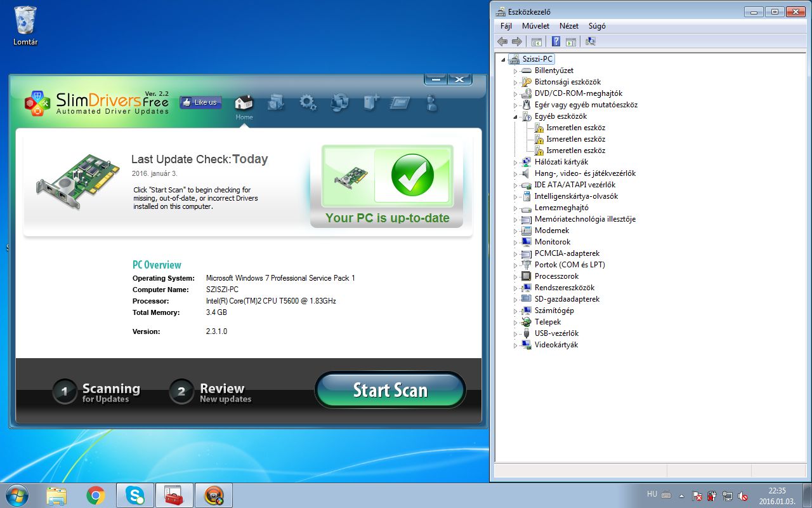Click the Back arrow in Eszközkezelő toolbar
Image resolution: width=812 pixels, height=508 pixels.
(x=502, y=41)
